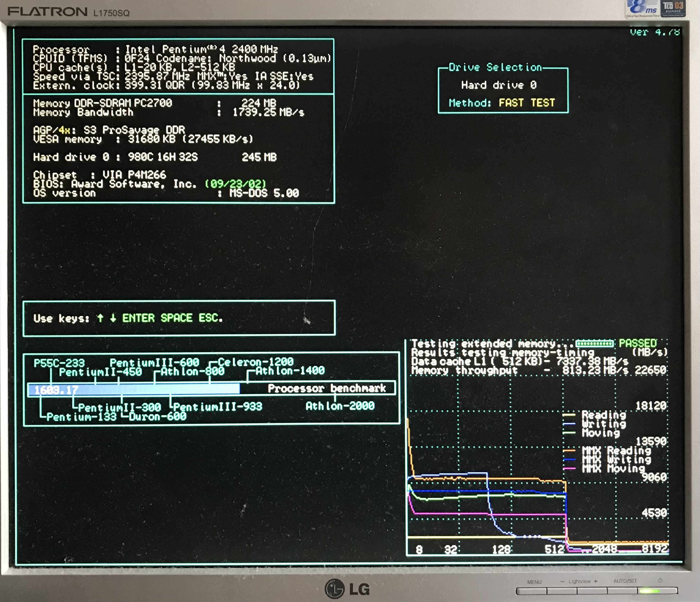Click the extended memory test progress indicator

tap(594, 344)
